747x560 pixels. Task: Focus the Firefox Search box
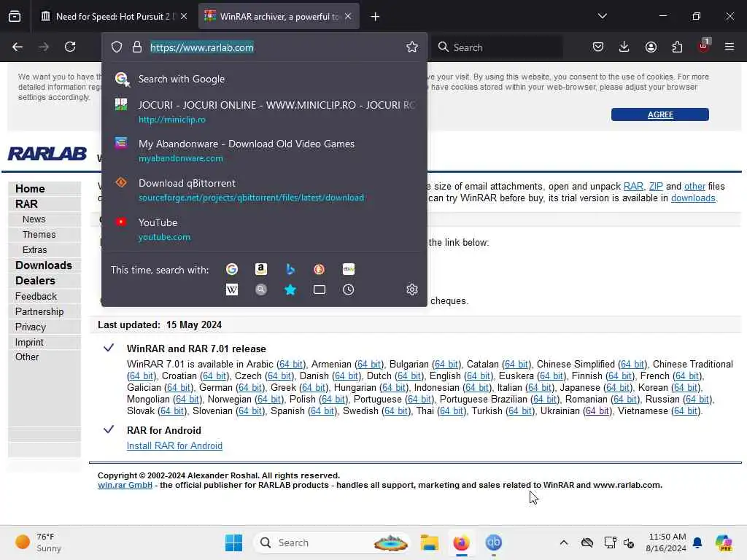coord(498,47)
